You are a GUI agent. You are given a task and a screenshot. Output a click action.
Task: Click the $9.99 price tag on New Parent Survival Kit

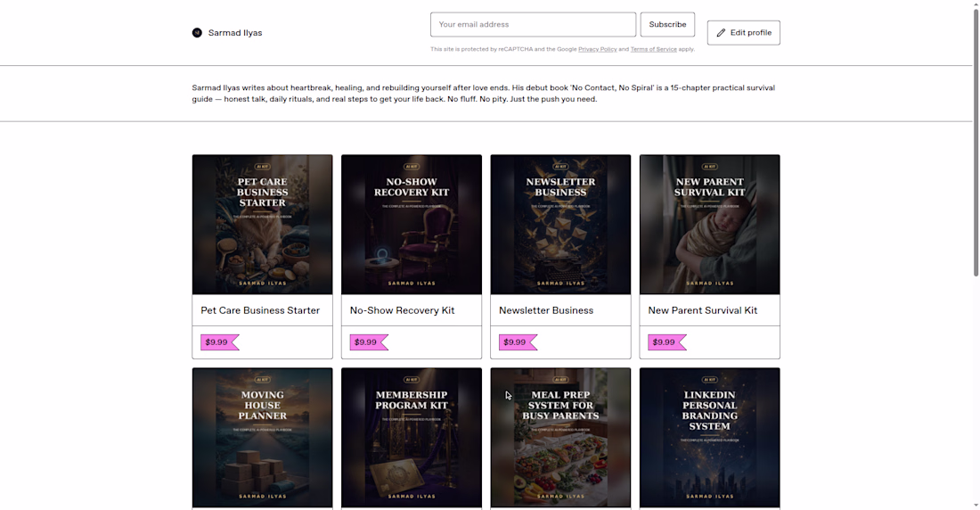(x=667, y=342)
